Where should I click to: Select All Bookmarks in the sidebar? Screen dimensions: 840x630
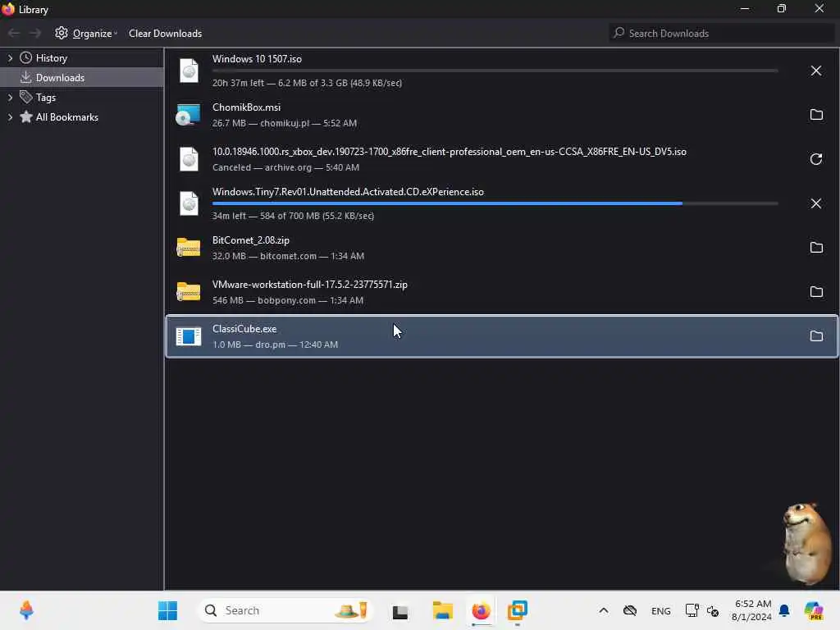(82, 116)
